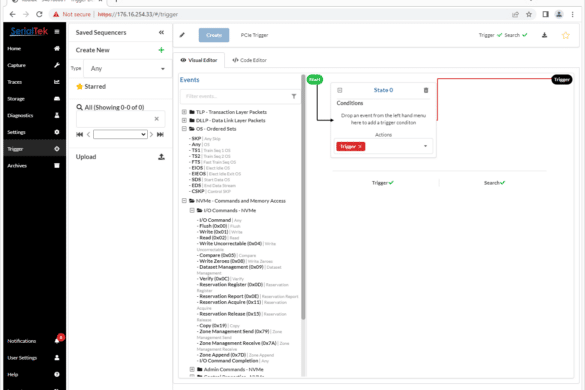The width and height of the screenshot is (585, 390).
Task: Open the Traces chart icon
Action: click(x=57, y=82)
